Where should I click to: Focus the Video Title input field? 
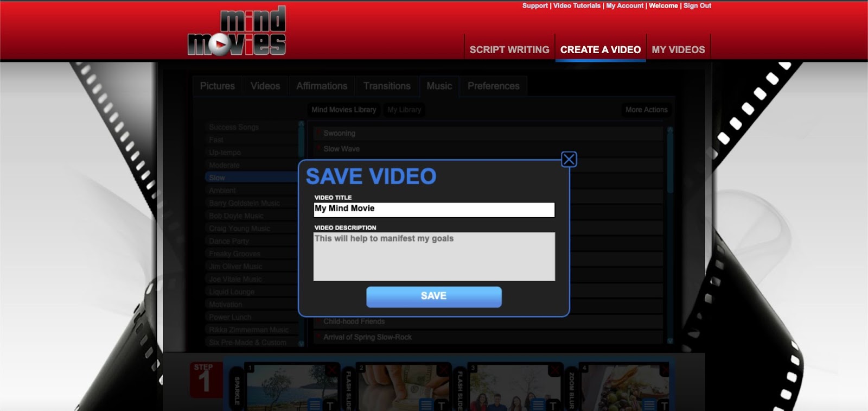434,210
